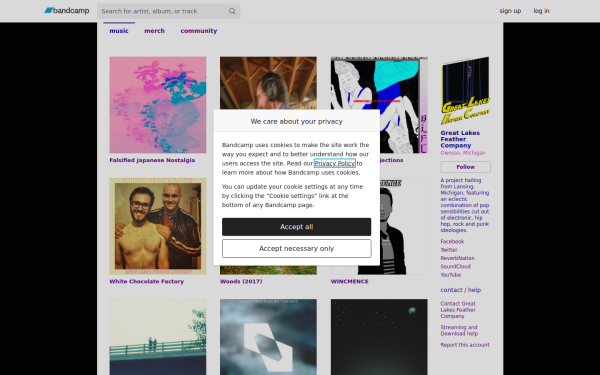600x375 pixels.
Task: Switch to the music tab
Action: coord(119,31)
